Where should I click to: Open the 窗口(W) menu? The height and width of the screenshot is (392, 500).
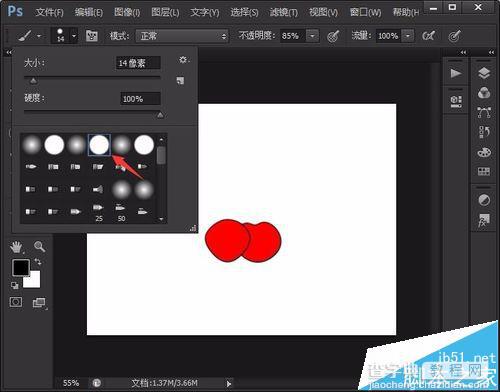(x=365, y=12)
